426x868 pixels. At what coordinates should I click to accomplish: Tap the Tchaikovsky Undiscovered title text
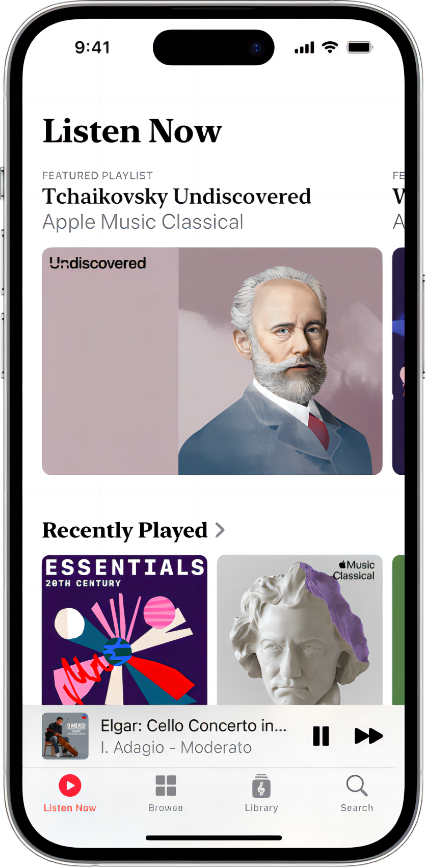click(176, 197)
